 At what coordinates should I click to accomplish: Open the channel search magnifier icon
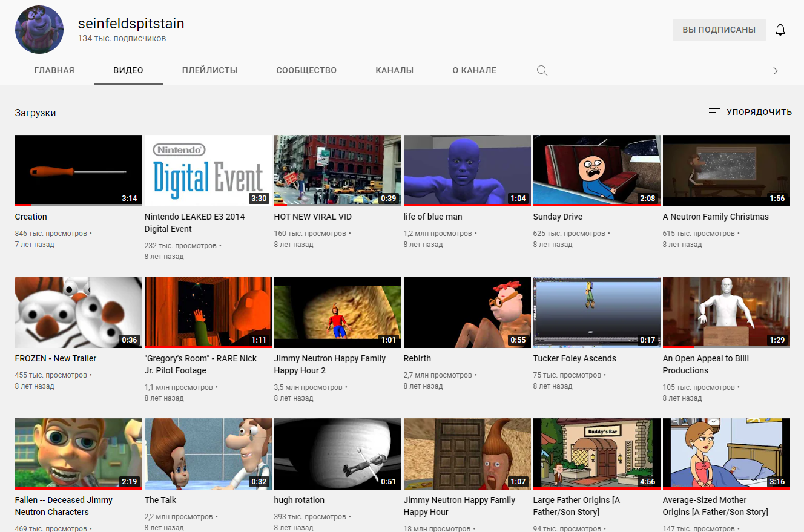(x=542, y=71)
